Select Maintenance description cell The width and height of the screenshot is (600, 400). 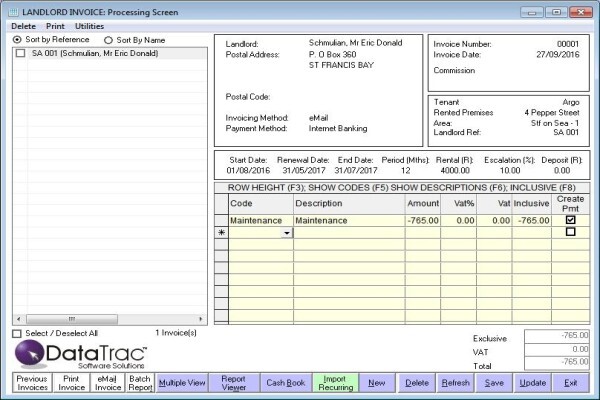pyautogui.click(x=349, y=220)
